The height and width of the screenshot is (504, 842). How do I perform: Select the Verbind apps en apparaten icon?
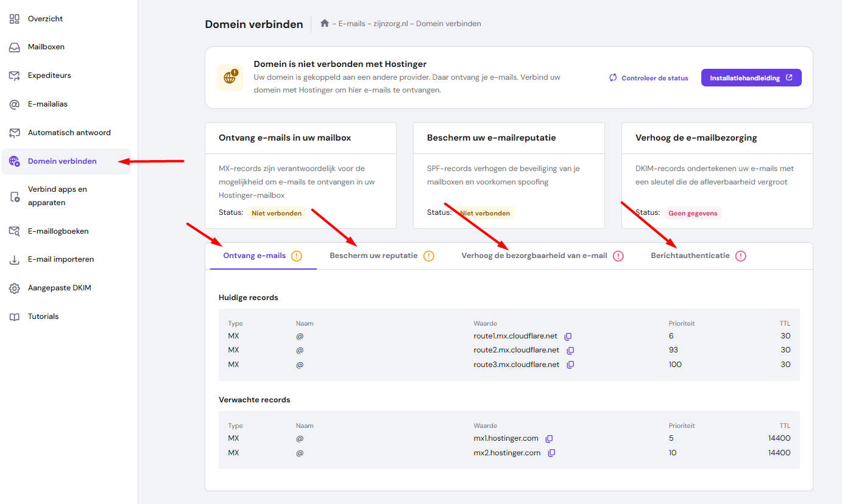point(13,195)
